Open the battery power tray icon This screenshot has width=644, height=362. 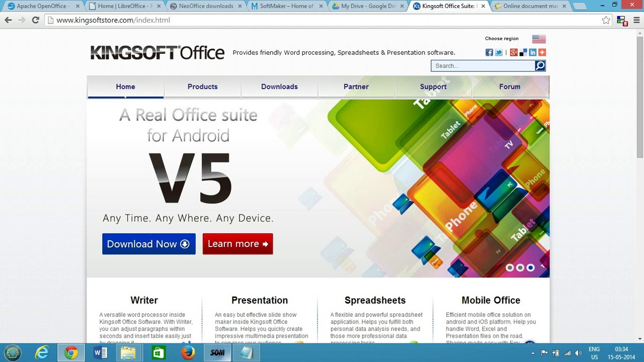click(556, 353)
